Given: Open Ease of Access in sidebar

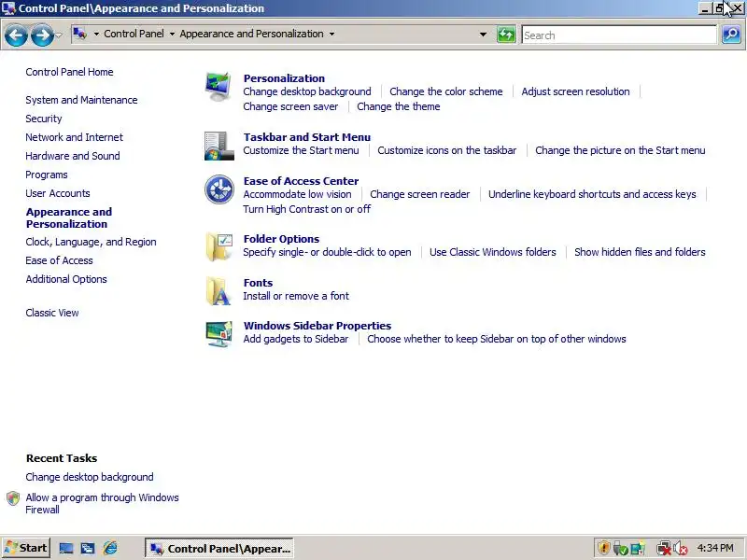Looking at the screenshot, I should (x=59, y=260).
